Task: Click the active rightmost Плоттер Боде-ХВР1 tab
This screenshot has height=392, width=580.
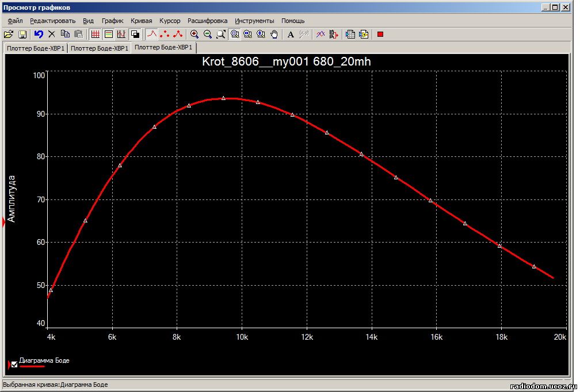Action: 163,48
